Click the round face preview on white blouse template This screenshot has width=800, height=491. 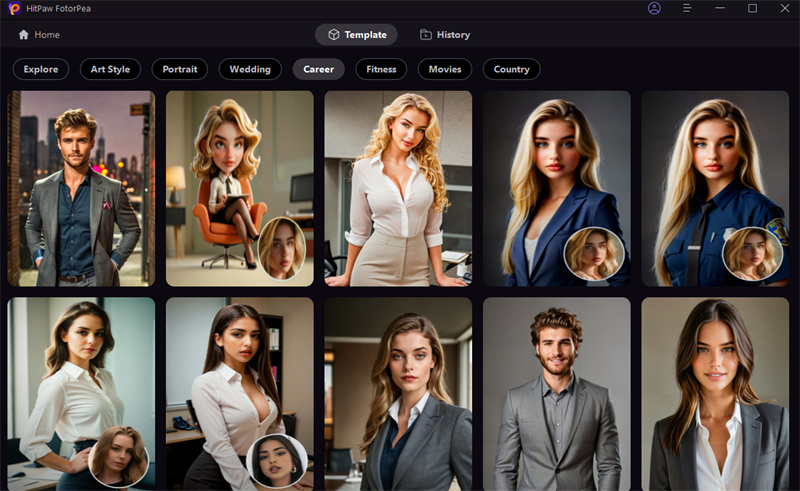pos(118,456)
